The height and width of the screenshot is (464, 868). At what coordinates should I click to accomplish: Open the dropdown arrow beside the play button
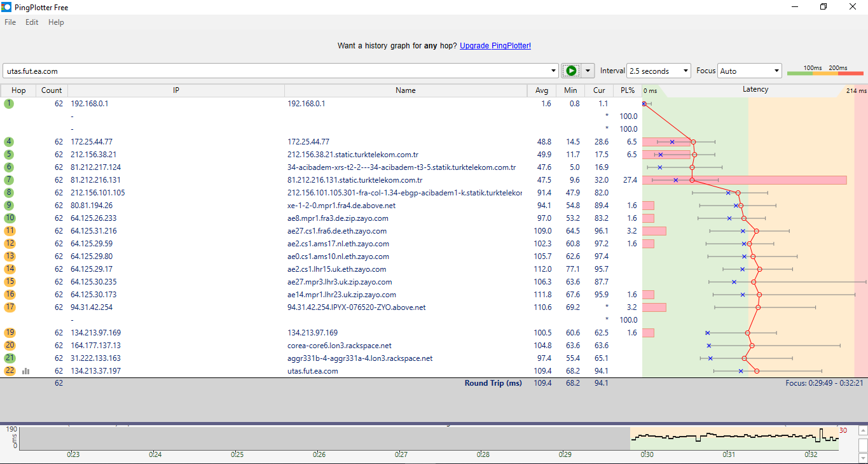click(588, 71)
